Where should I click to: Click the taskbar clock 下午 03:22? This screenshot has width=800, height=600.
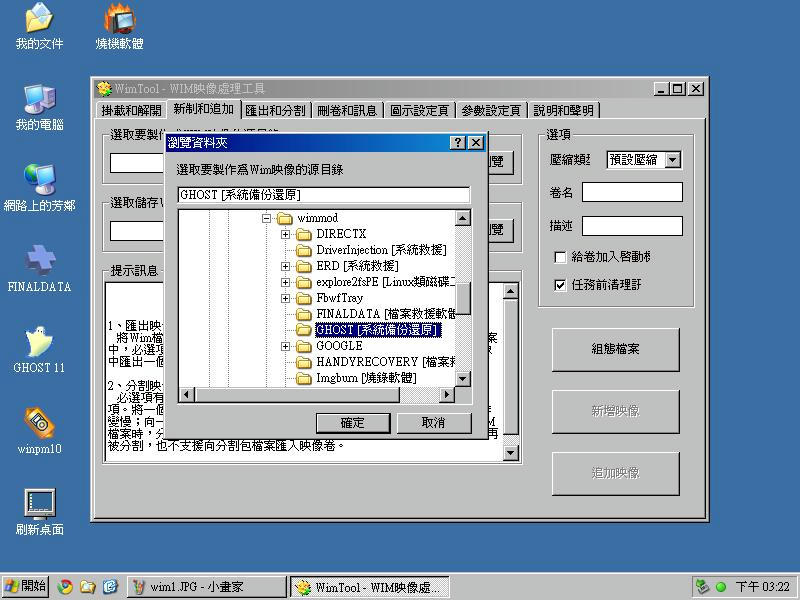762,587
